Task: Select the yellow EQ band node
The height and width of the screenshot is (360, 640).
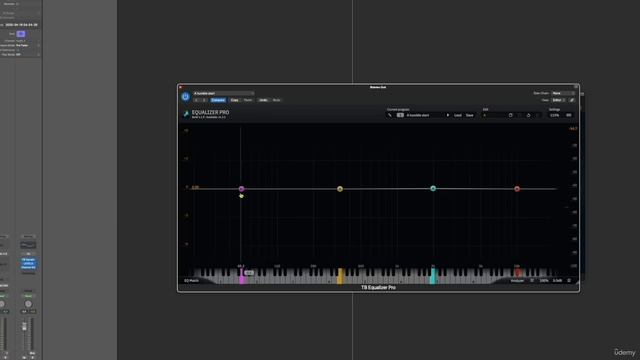Action: coord(340,189)
